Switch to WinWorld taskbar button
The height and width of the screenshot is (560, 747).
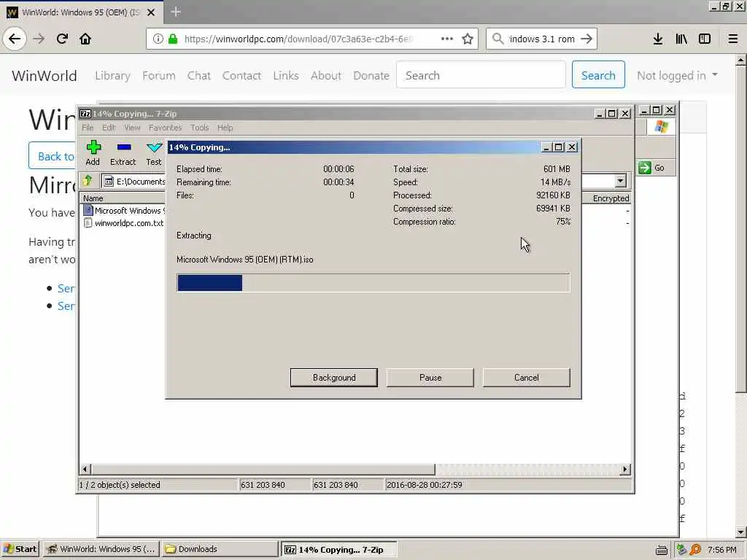(101, 549)
